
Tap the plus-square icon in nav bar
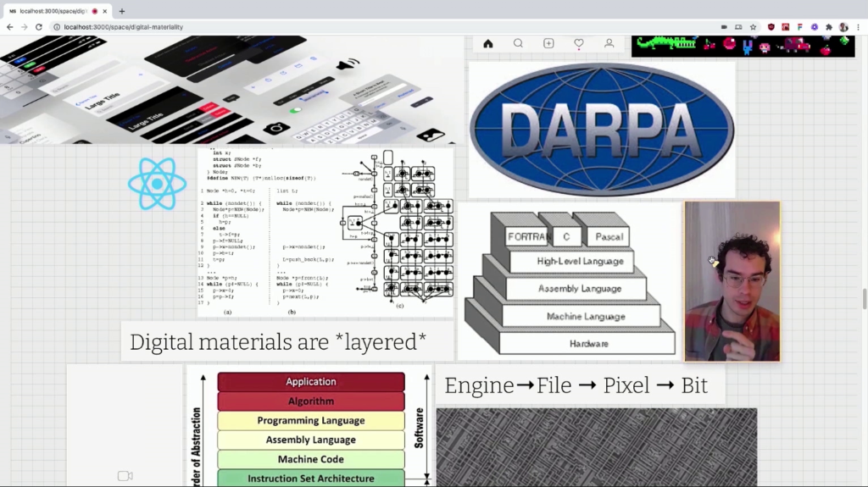[x=548, y=43]
